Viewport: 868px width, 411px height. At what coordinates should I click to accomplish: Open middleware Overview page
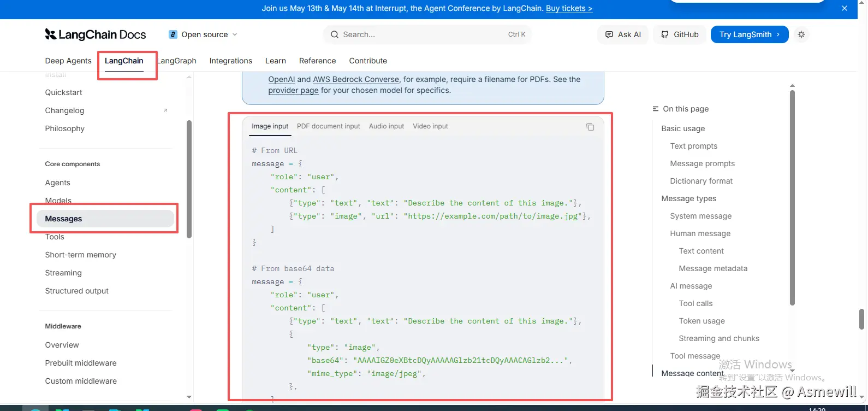tap(62, 345)
